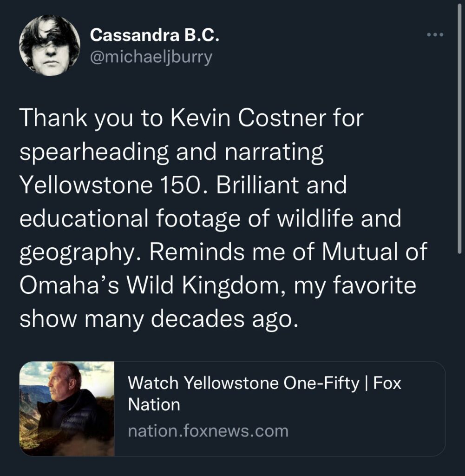Open the @michaeljburry handle link
The height and width of the screenshot is (476, 465).
(x=151, y=57)
